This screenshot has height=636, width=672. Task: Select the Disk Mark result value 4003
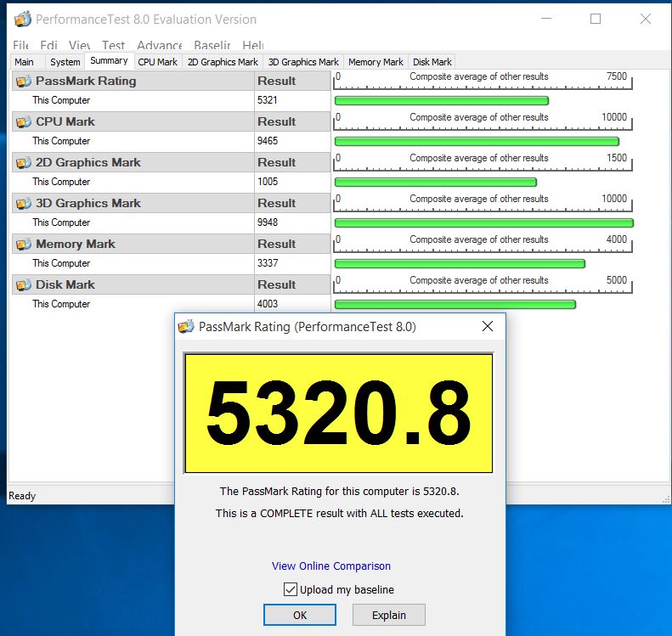268,304
